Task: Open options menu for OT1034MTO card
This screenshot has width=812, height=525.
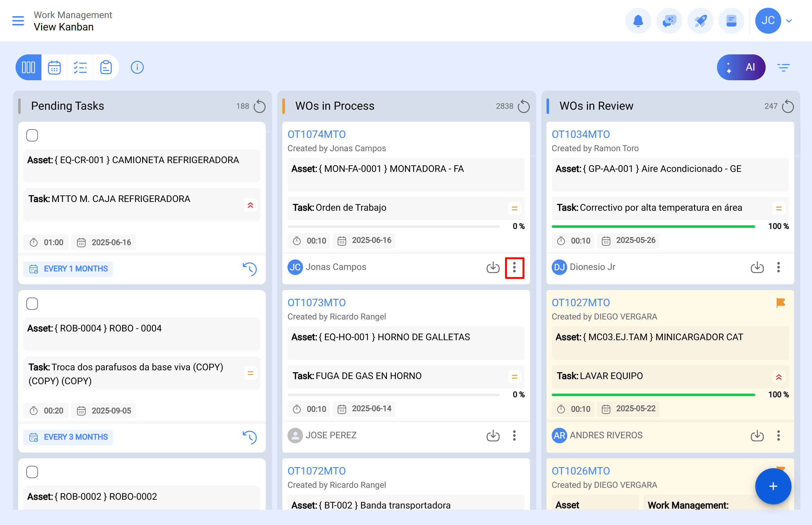Action: pyautogui.click(x=778, y=268)
